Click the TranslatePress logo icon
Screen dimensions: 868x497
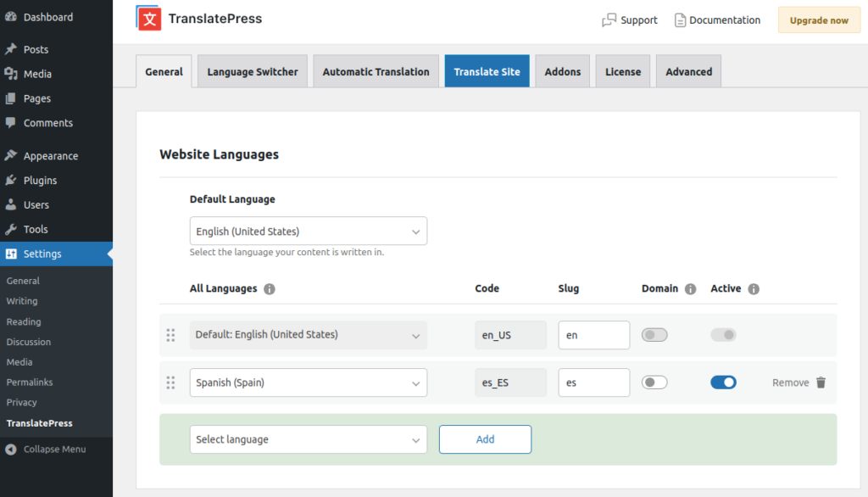pyautogui.click(x=149, y=19)
